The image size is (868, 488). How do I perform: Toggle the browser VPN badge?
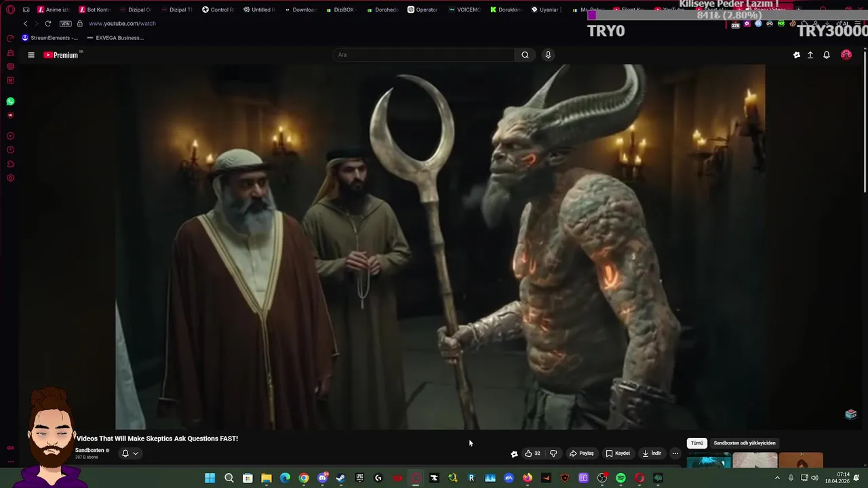tap(65, 23)
